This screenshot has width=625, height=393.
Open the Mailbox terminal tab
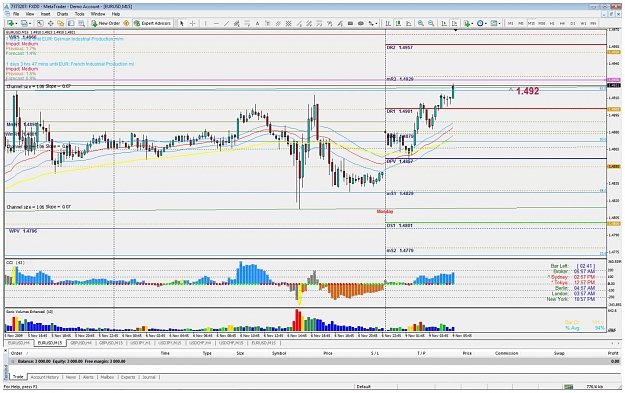coord(107,377)
